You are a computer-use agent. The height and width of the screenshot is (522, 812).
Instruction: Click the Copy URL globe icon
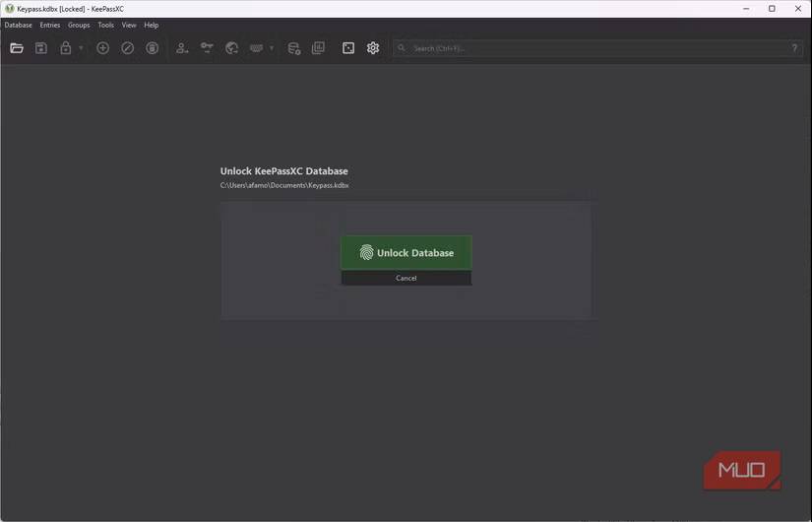pos(231,48)
